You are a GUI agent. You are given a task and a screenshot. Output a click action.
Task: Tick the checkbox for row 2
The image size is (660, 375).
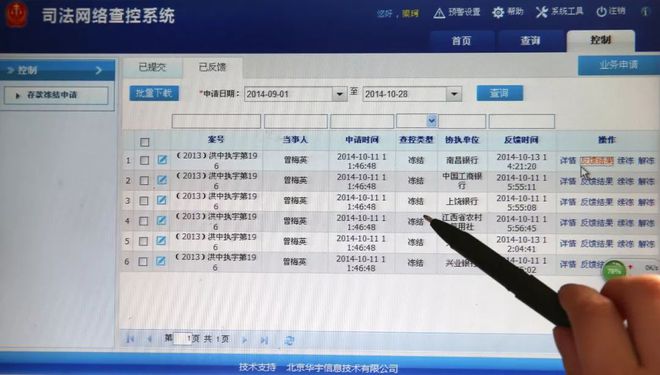(x=144, y=181)
